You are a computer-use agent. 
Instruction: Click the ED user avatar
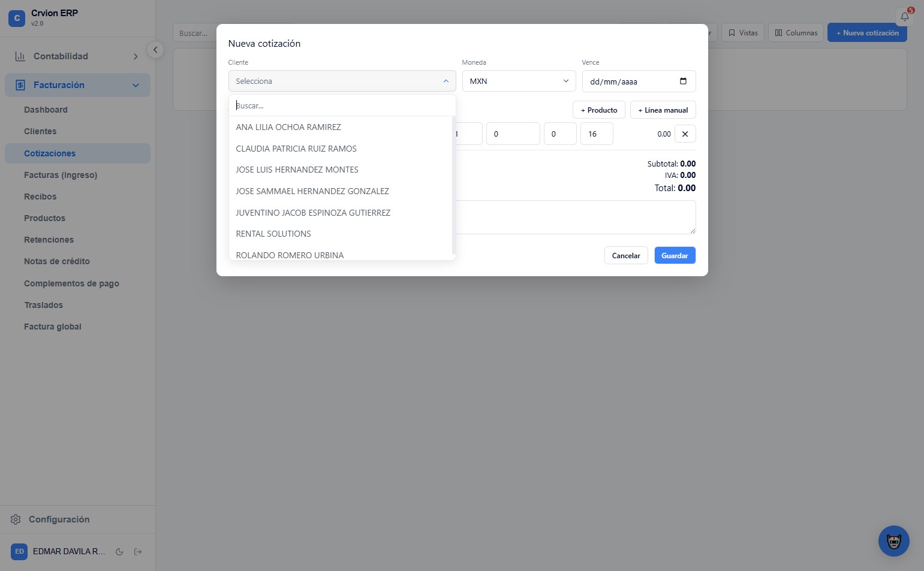19,552
